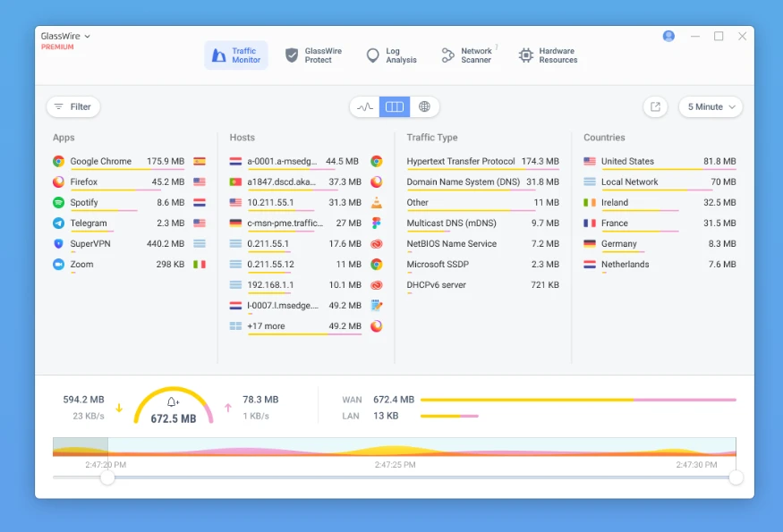
Task: Click the WAN 672.4 MB usage bar
Action: click(x=578, y=400)
